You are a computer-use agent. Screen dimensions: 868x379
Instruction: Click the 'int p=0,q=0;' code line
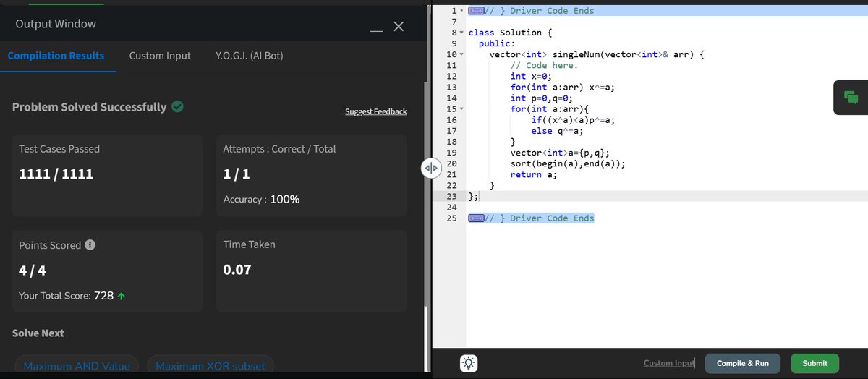(542, 98)
